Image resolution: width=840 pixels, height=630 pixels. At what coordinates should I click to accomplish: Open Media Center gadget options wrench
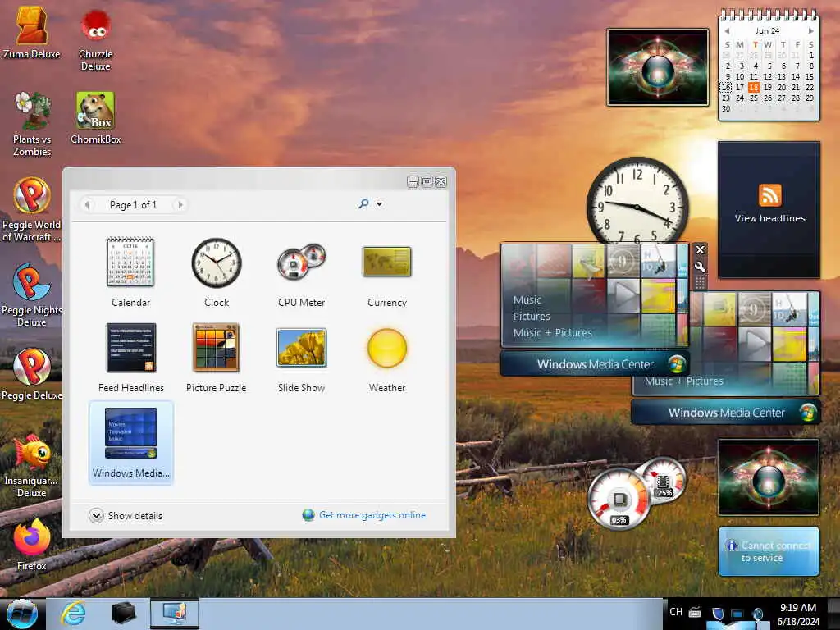click(x=700, y=267)
